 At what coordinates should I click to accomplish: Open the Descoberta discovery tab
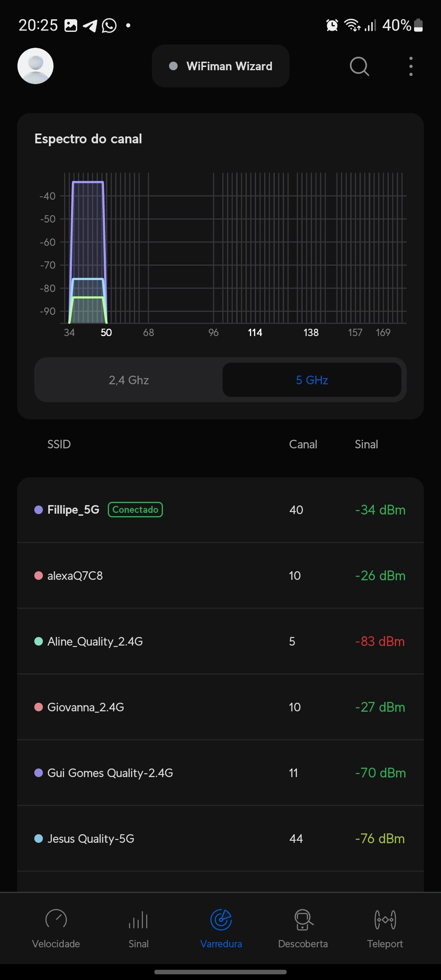(303, 928)
